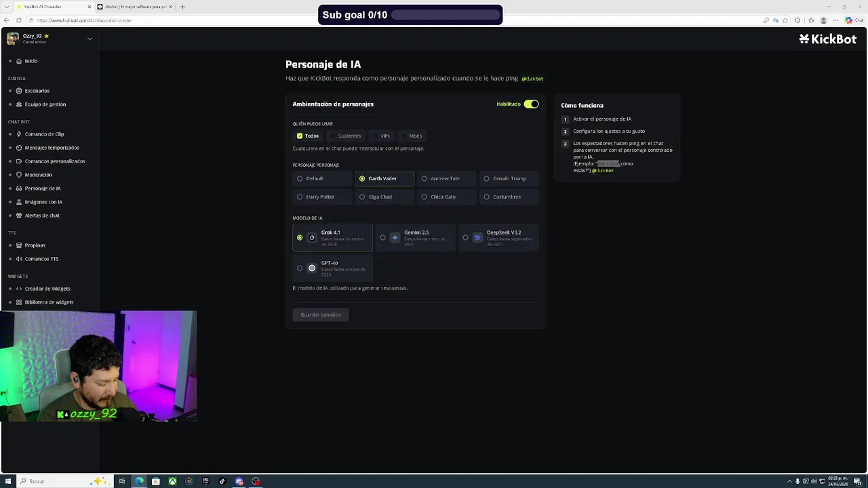The image size is (868, 488).
Task: Go to Comando de Clip
Action: (44, 134)
